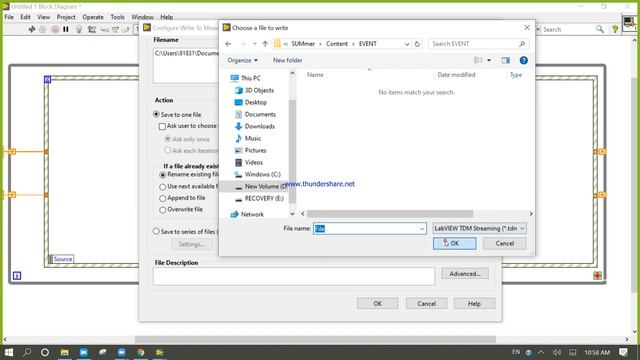Expand the address bar previous locations dropdown
This screenshot has width=640, height=360.
point(407,44)
